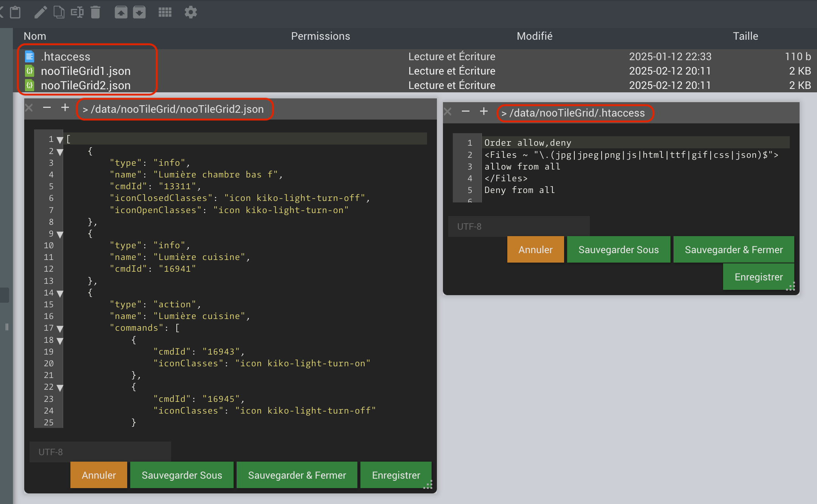Select the nooTileGrid2.json file name
The height and width of the screenshot is (504, 817).
86,85
